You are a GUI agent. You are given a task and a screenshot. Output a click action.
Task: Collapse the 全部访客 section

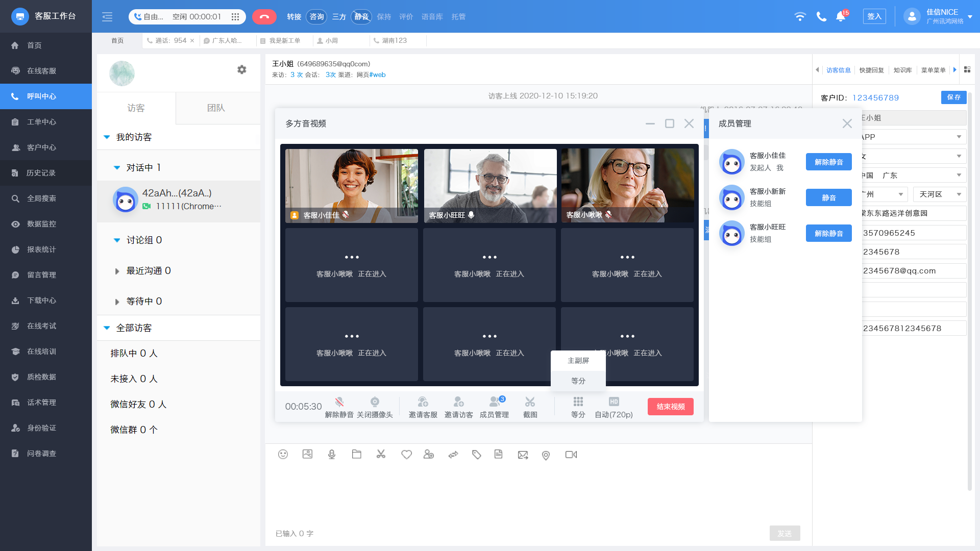[107, 328]
